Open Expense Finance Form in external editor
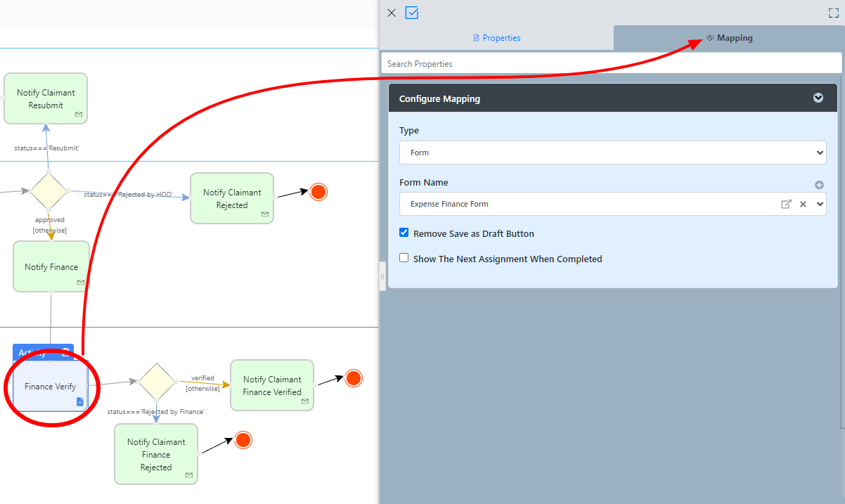Viewport: 845px width, 504px height. [786, 204]
